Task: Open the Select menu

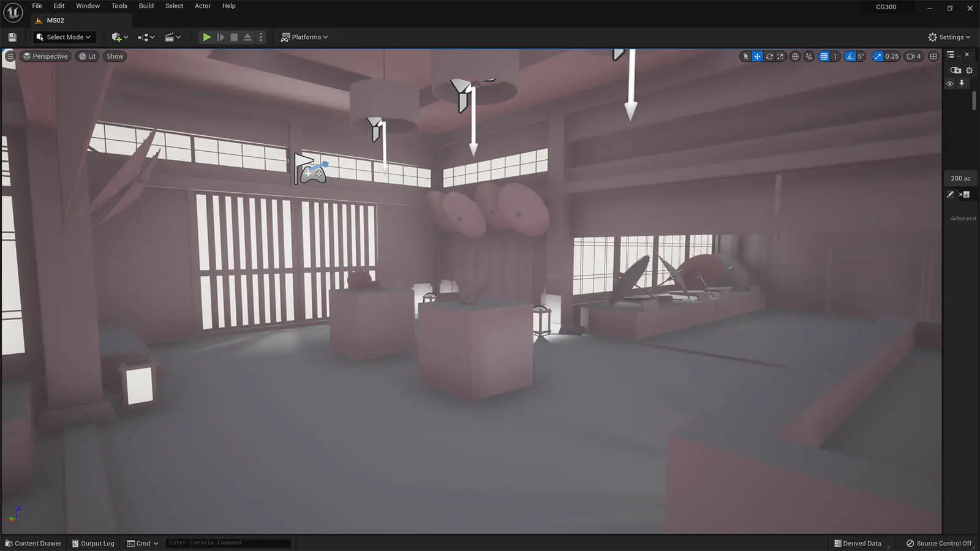Action: [x=174, y=6]
